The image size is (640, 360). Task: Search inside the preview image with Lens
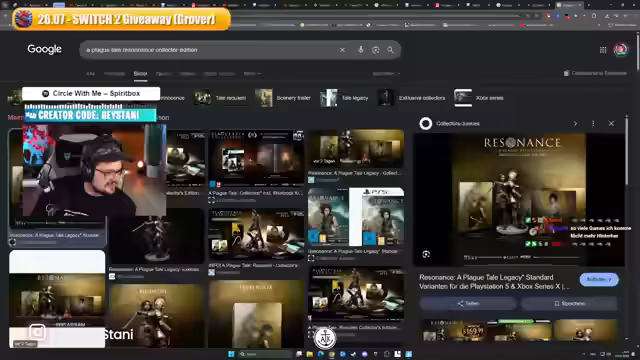pos(426,254)
